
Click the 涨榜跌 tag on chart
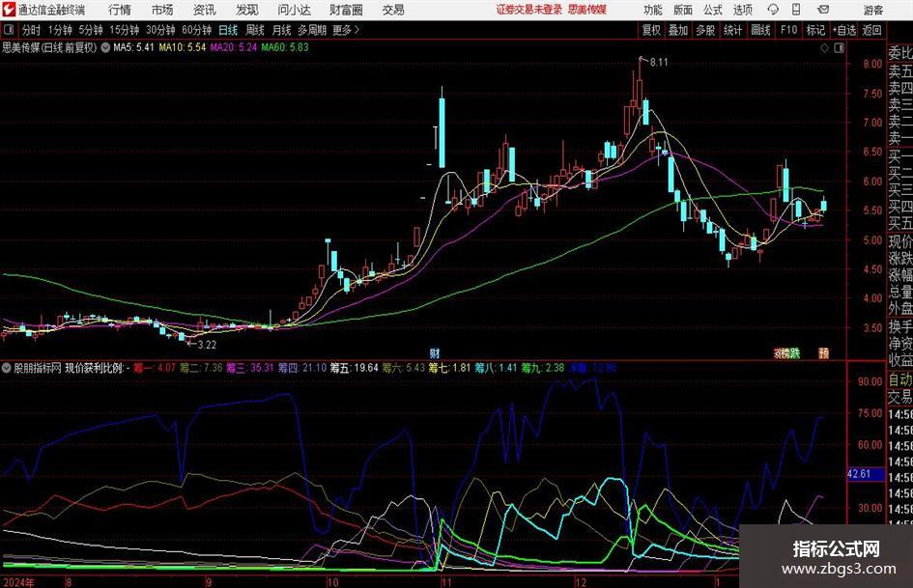click(x=786, y=352)
